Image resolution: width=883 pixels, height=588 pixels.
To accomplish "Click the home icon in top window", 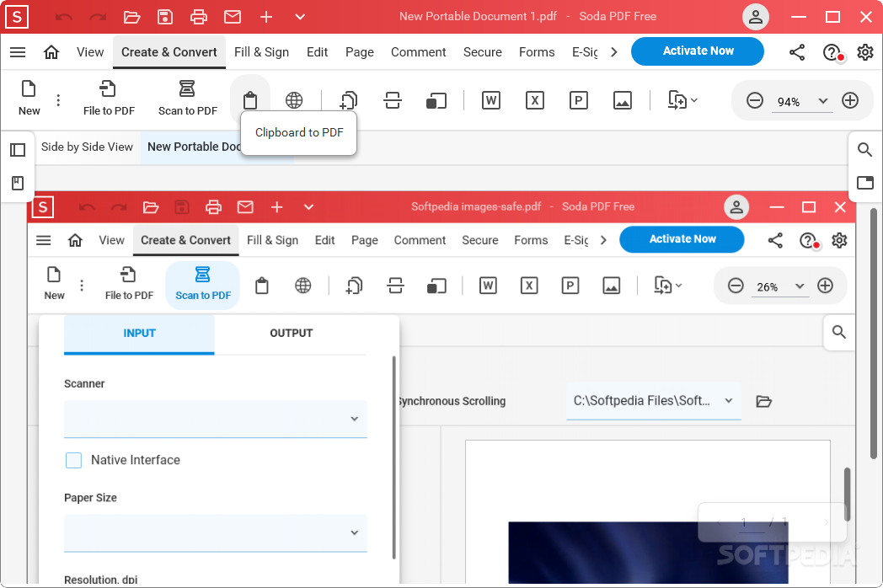I will click(x=51, y=52).
